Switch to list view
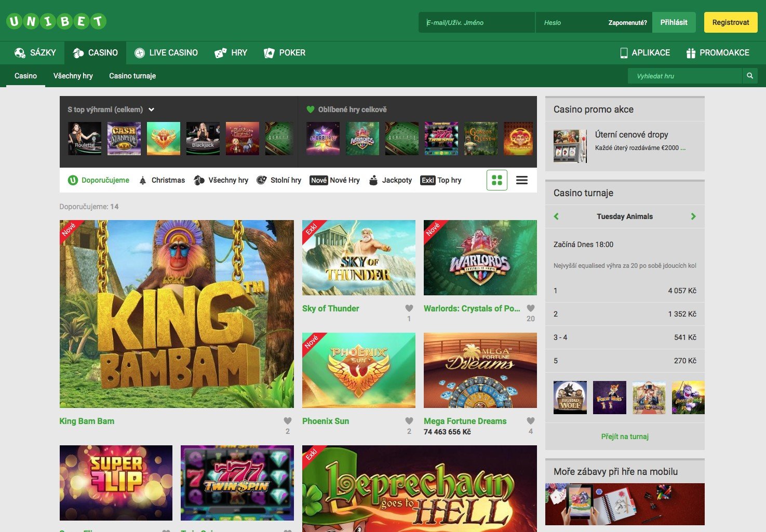The width and height of the screenshot is (766, 532). [522, 180]
